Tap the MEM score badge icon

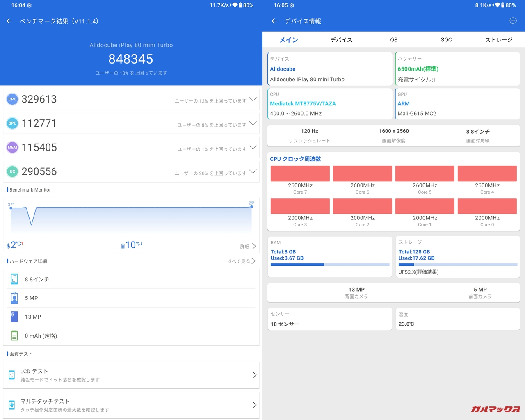pos(13,147)
